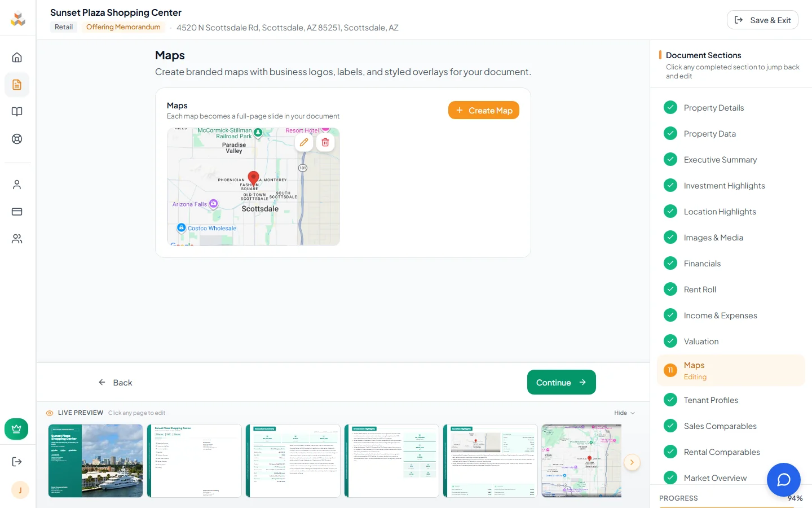
Task: Open the Library book icon in sidebar
Action: [17, 112]
